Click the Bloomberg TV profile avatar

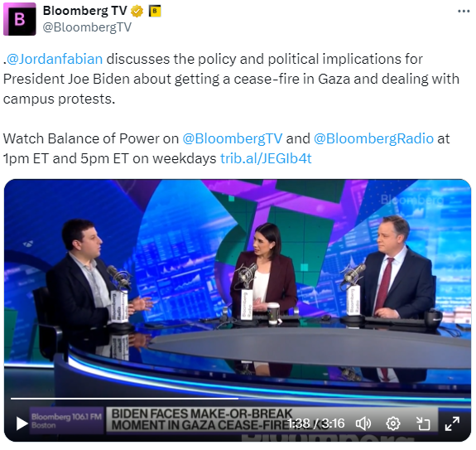[x=20, y=19]
